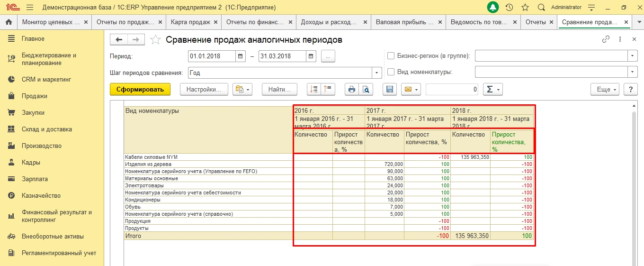The height and width of the screenshot is (266, 644).
Task: Open the history clock icon
Action: click(x=509, y=8)
